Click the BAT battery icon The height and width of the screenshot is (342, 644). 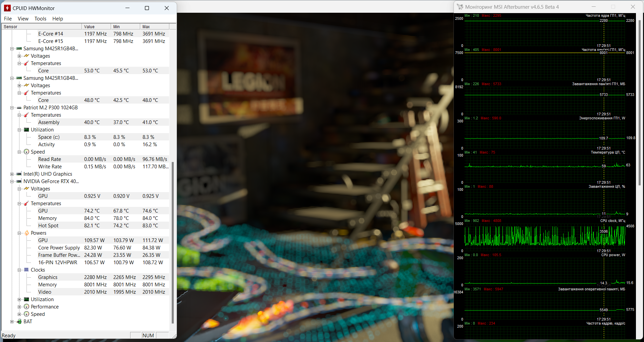(x=19, y=322)
